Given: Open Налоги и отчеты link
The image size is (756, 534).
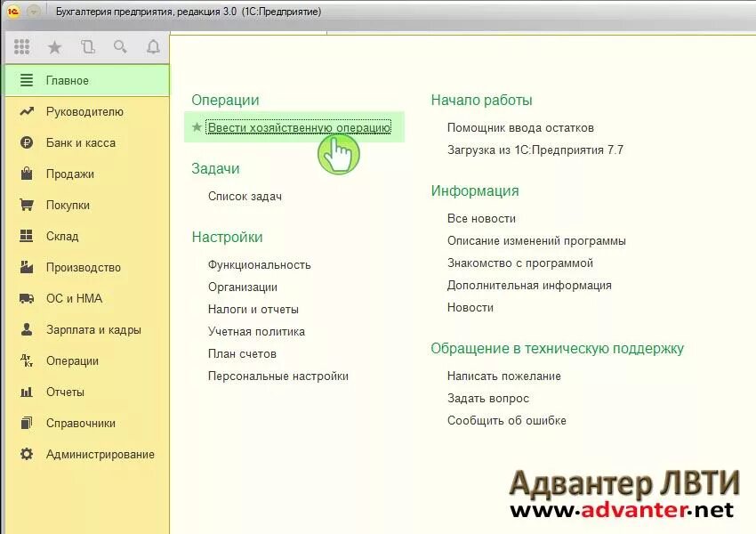Looking at the screenshot, I should (253, 309).
